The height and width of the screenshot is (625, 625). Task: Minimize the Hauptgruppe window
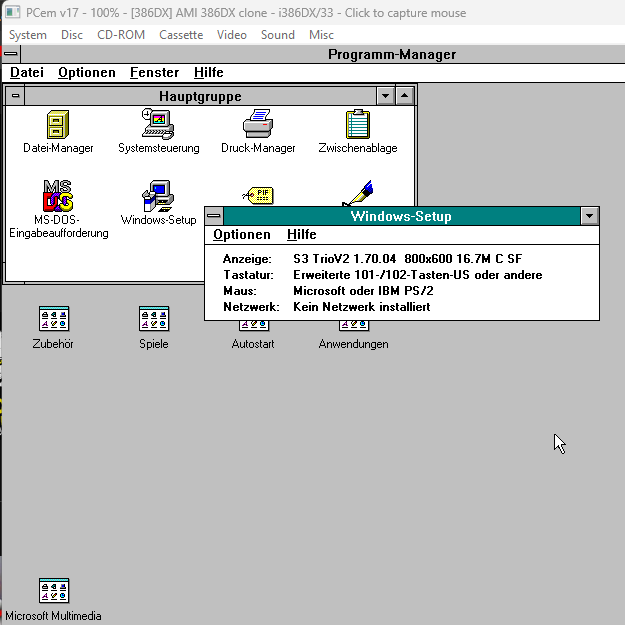[x=385, y=96]
